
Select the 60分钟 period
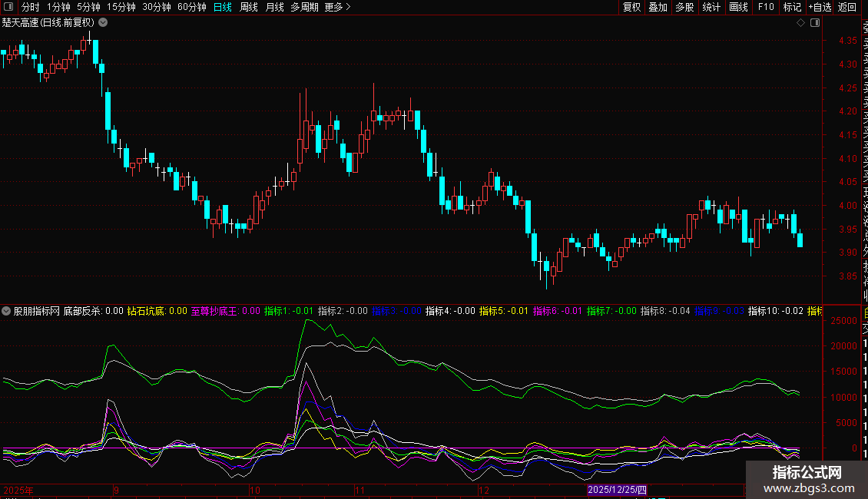point(191,7)
